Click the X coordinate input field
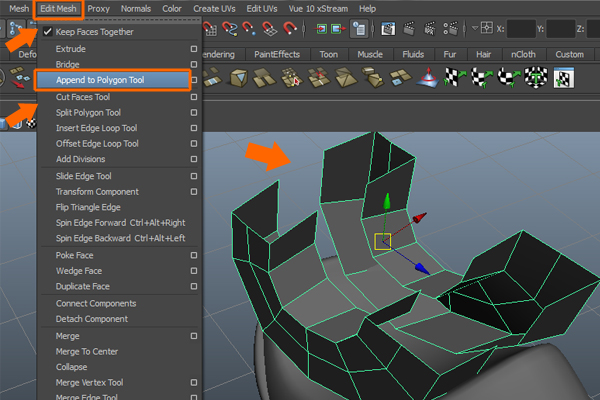600x400 pixels. 521,31
